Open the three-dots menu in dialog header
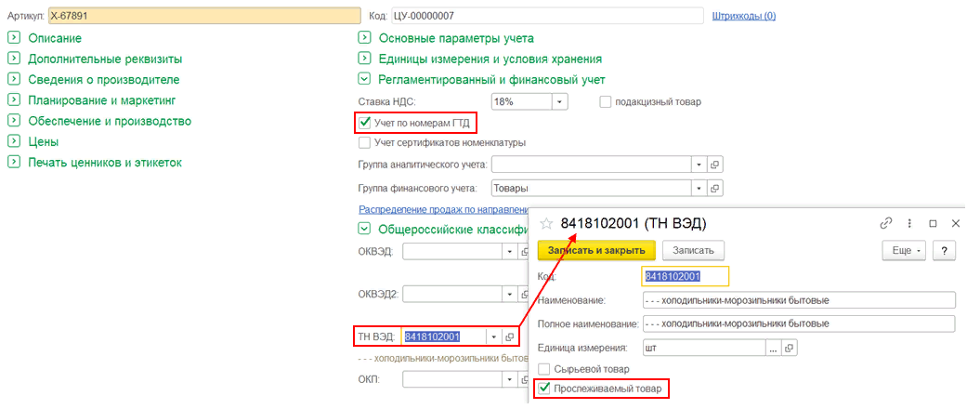Screen dimensions: 980x409 pos(908,223)
